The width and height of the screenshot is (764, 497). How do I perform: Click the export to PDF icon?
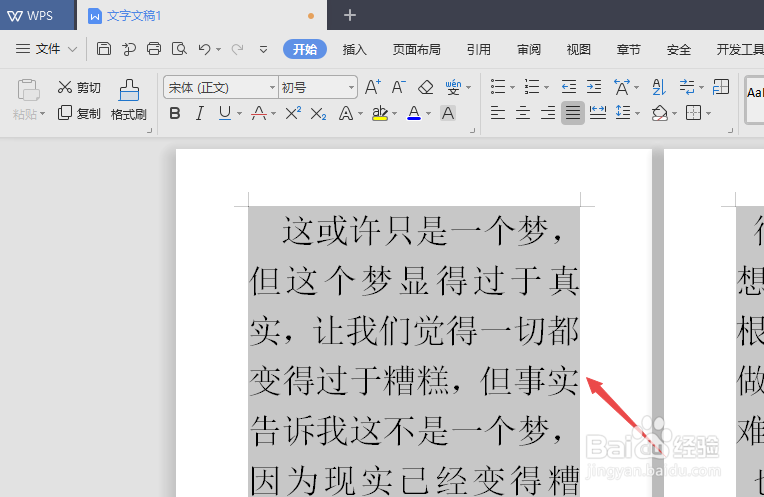click(129, 49)
